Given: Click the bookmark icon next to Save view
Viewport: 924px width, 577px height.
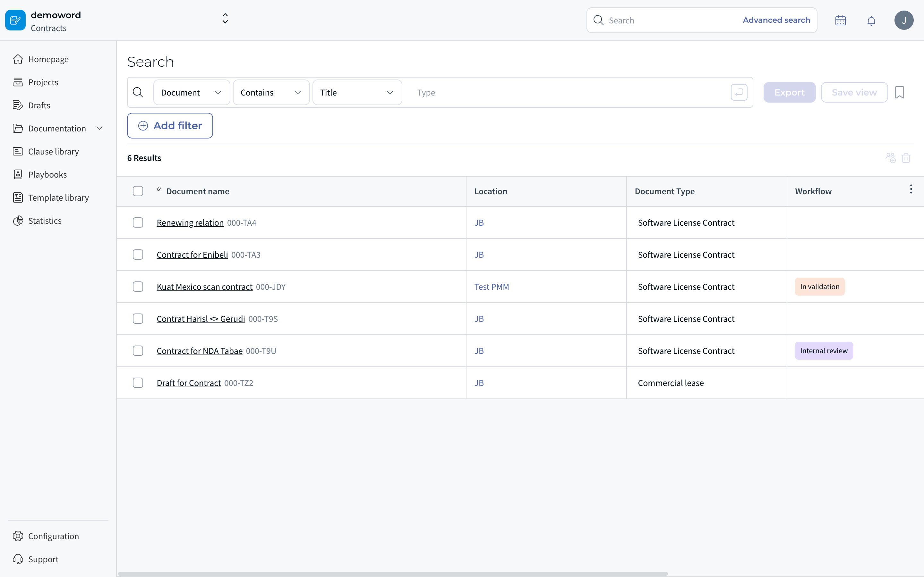Looking at the screenshot, I should (x=900, y=92).
